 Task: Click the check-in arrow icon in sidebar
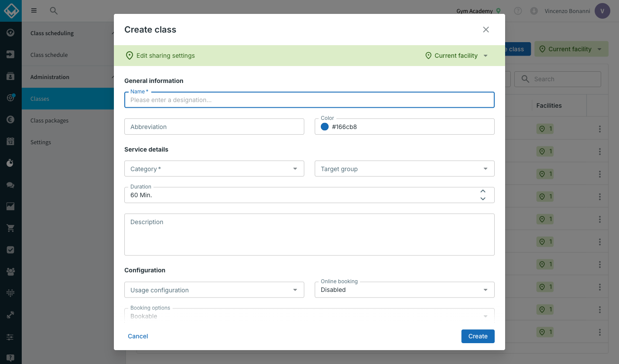pyautogui.click(x=10, y=54)
